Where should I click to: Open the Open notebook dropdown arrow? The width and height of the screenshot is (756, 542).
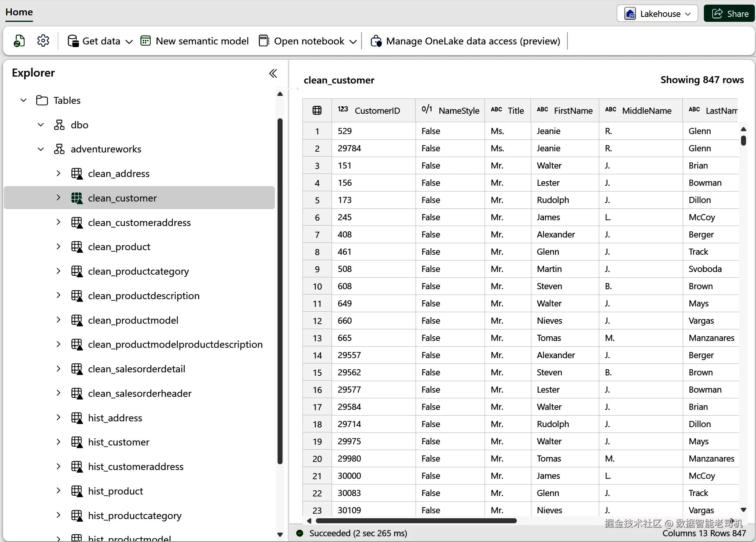click(353, 41)
